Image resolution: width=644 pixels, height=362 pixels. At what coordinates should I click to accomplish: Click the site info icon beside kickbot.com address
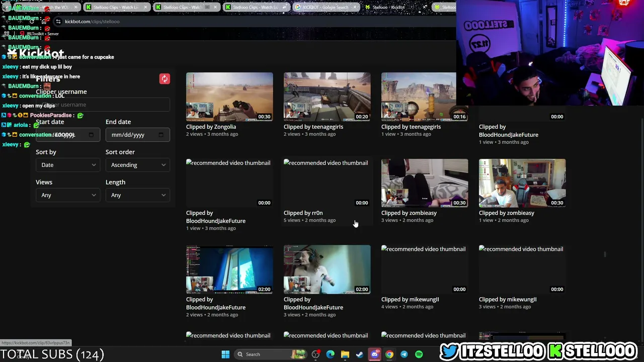[58, 22]
